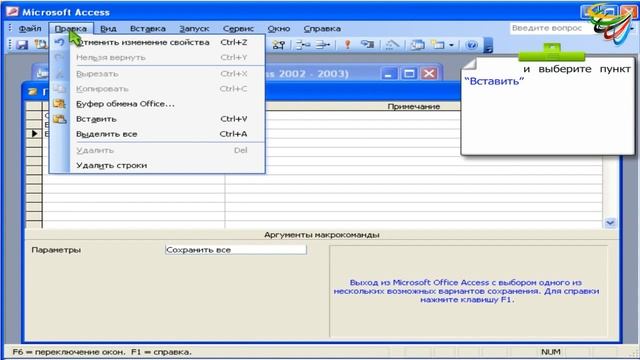Click the New Object toolbar icon

pos(438,44)
